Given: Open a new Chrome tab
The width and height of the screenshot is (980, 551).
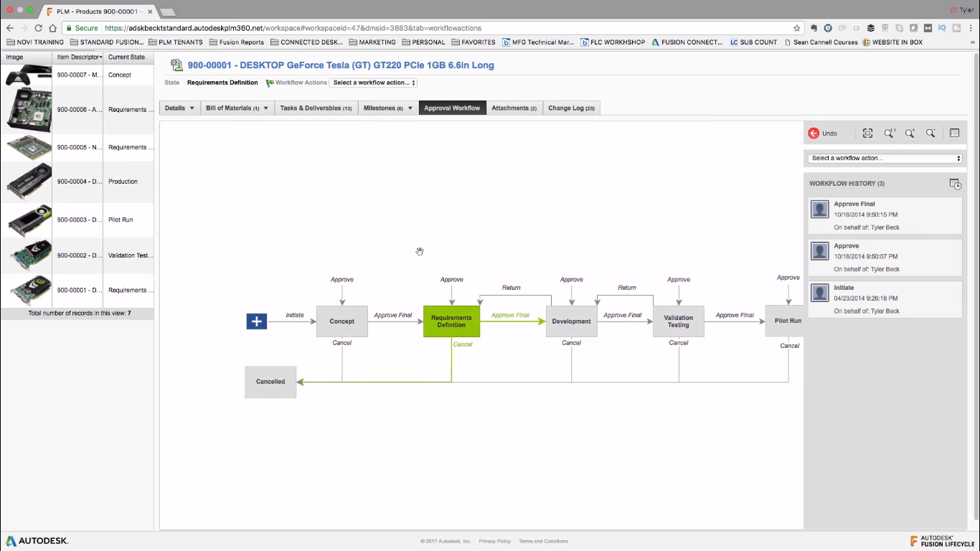Looking at the screenshot, I should [167, 12].
